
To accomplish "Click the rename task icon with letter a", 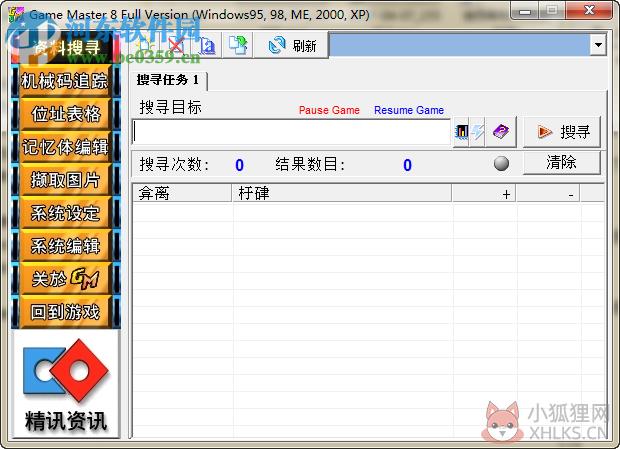I will pyautogui.click(x=206, y=45).
